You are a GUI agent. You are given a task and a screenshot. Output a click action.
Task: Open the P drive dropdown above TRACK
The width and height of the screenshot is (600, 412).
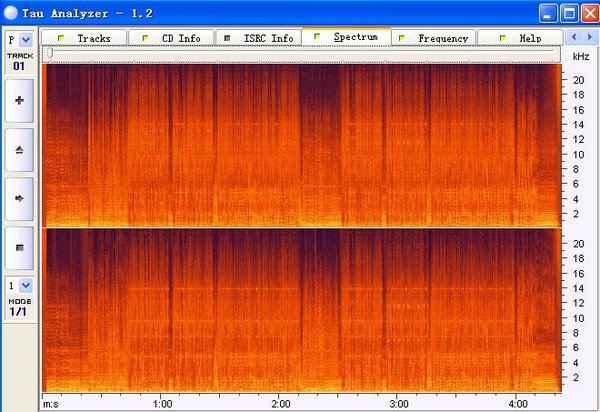pyautogui.click(x=26, y=39)
